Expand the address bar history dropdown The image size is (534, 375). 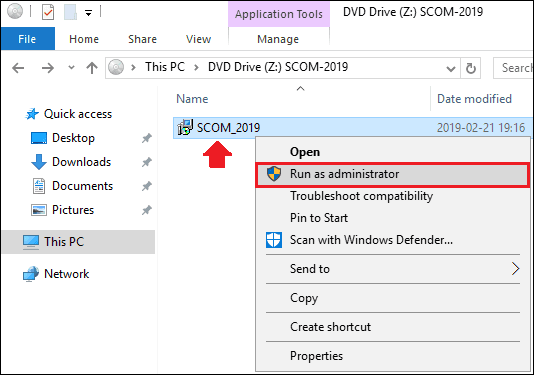(451, 69)
